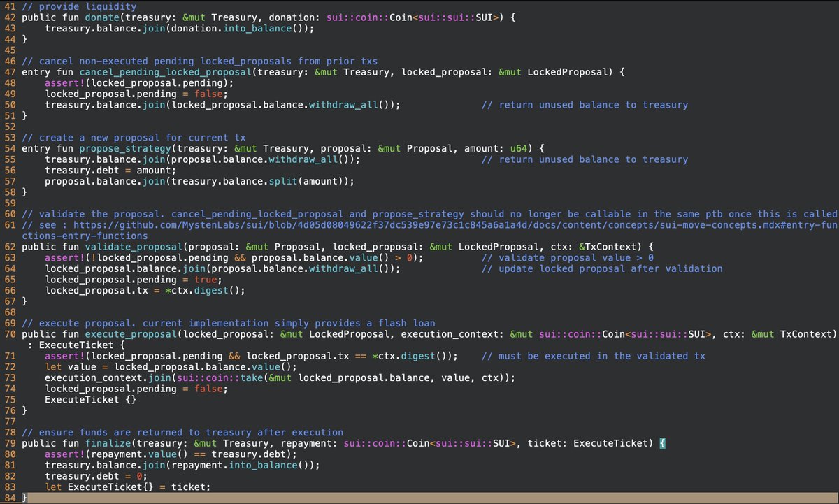839x504 pixels.
Task: Click comment about flash loan on line 69
Action: click(x=229, y=323)
